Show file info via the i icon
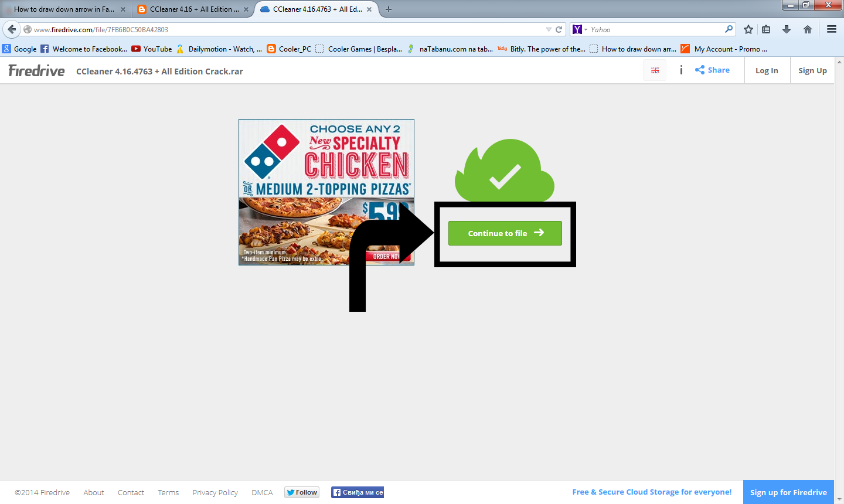Screen dimensions: 844x504 tap(681, 70)
